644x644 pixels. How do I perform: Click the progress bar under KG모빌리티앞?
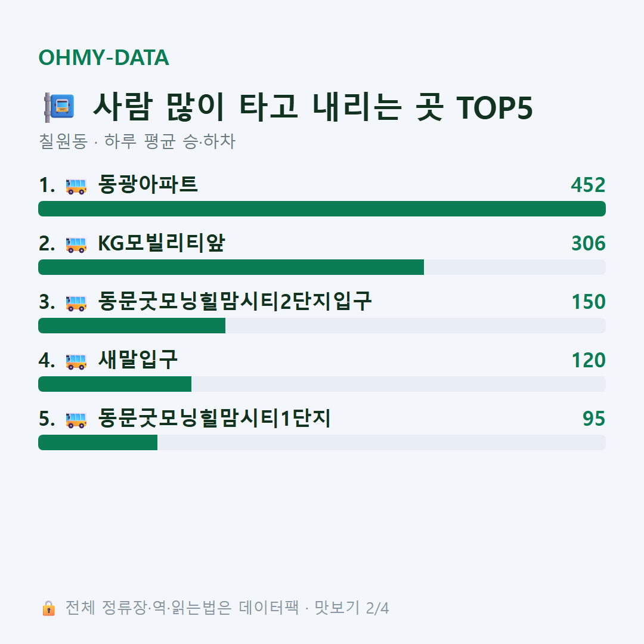(x=322, y=267)
